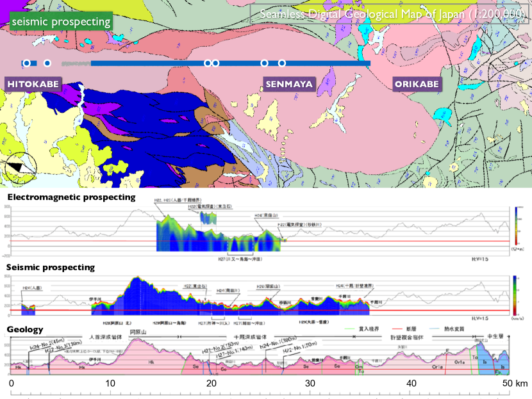Click the 'Seismic prospecting' section heading
Image resolution: width=532 pixels, height=399 pixels.
tap(51, 267)
